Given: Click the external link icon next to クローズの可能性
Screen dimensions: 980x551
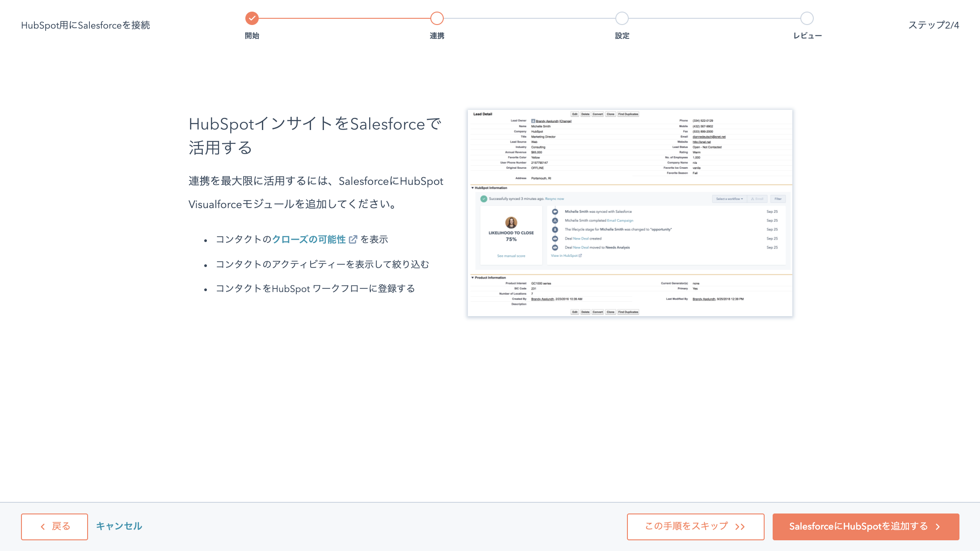Looking at the screenshot, I should tap(353, 239).
